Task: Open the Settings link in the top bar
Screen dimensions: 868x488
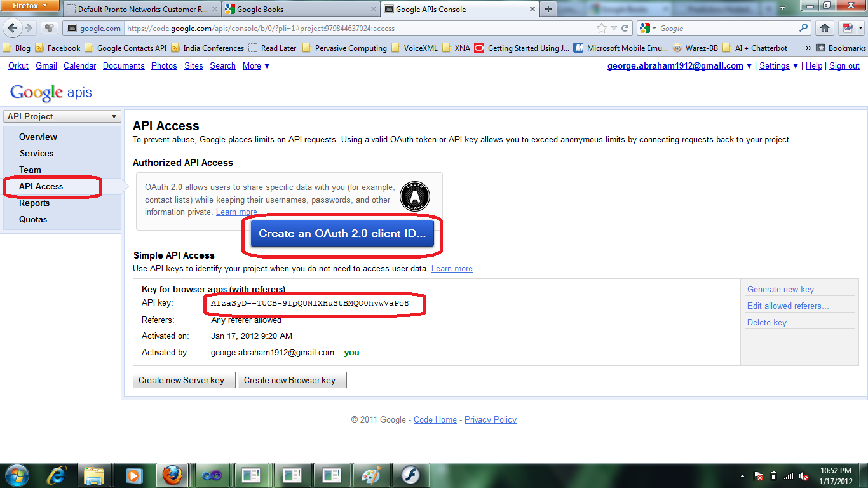Action: (774, 65)
